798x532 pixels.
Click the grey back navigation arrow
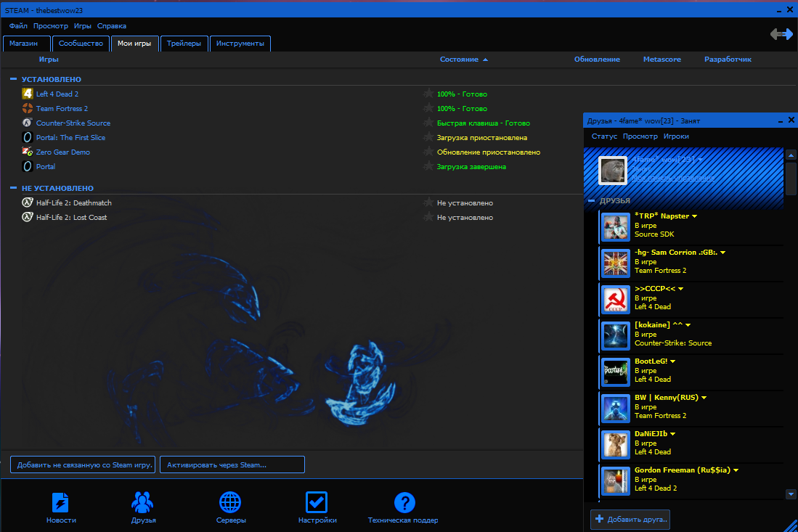click(776, 34)
